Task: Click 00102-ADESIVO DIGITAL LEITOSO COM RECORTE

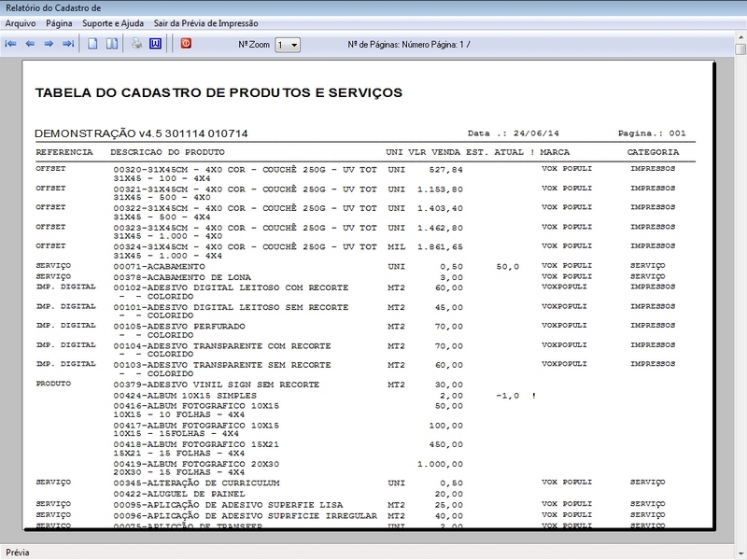Action: 231,287
